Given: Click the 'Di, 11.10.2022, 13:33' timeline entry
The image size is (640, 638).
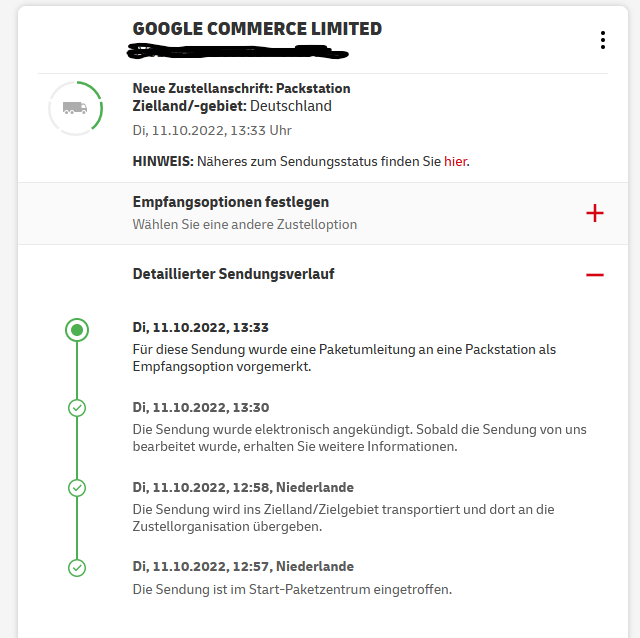Looking at the screenshot, I should (x=201, y=327).
